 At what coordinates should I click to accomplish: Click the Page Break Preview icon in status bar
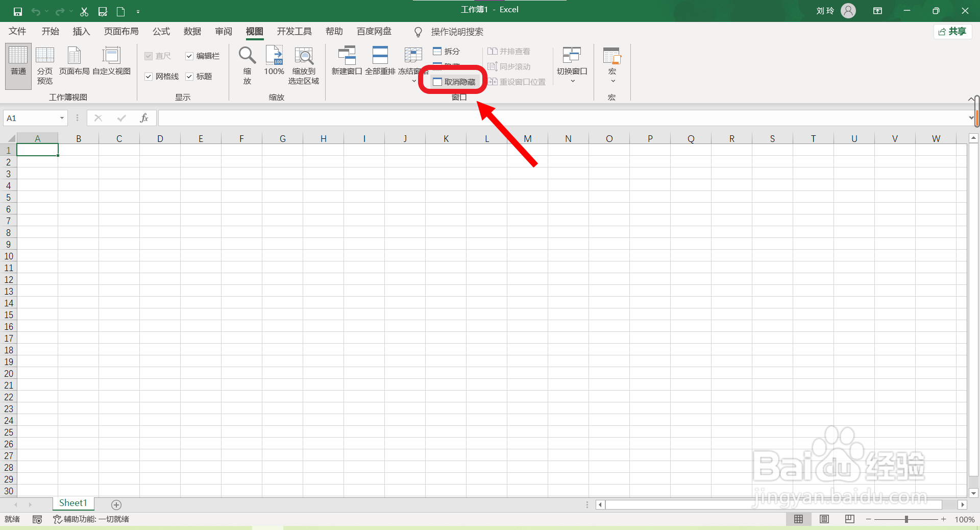click(849, 519)
